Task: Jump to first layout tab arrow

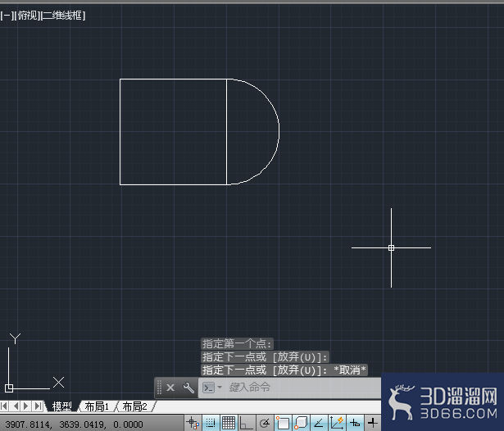Action: pyautogui.click(x=4, y=406)
